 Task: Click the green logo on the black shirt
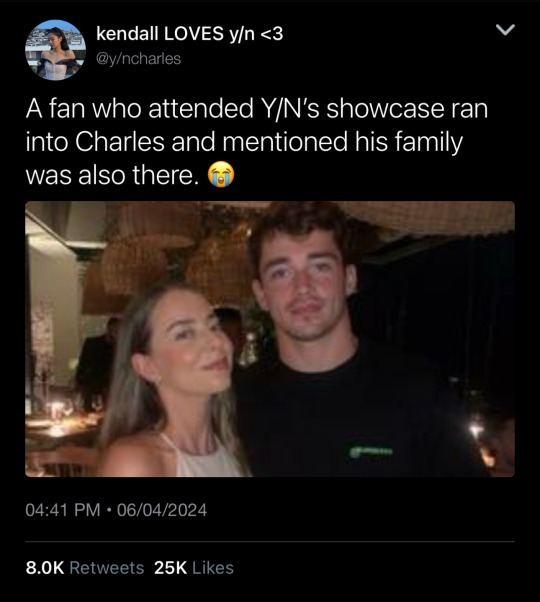371,452
